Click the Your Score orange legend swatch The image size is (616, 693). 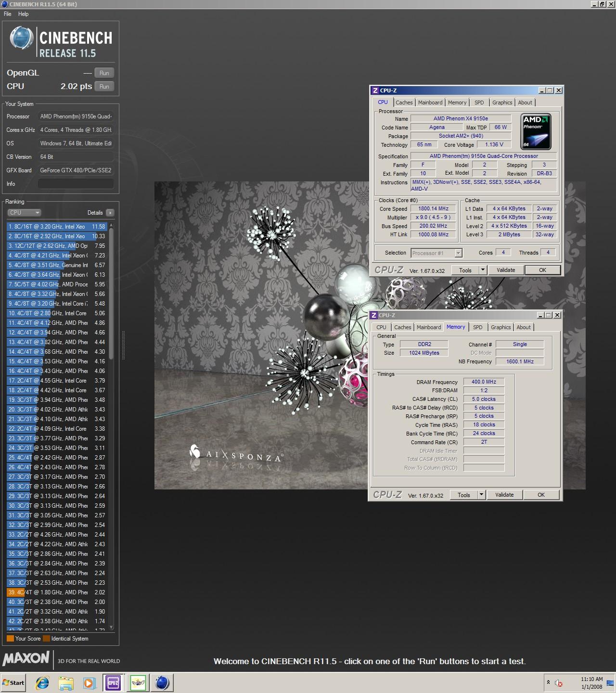click(x=10, y=639)
